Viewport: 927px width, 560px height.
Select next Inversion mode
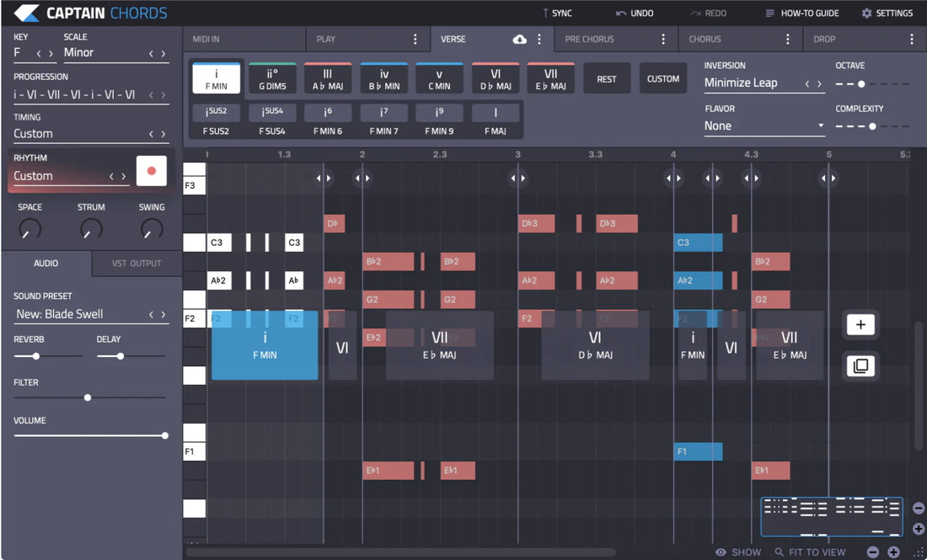[819, 84]
